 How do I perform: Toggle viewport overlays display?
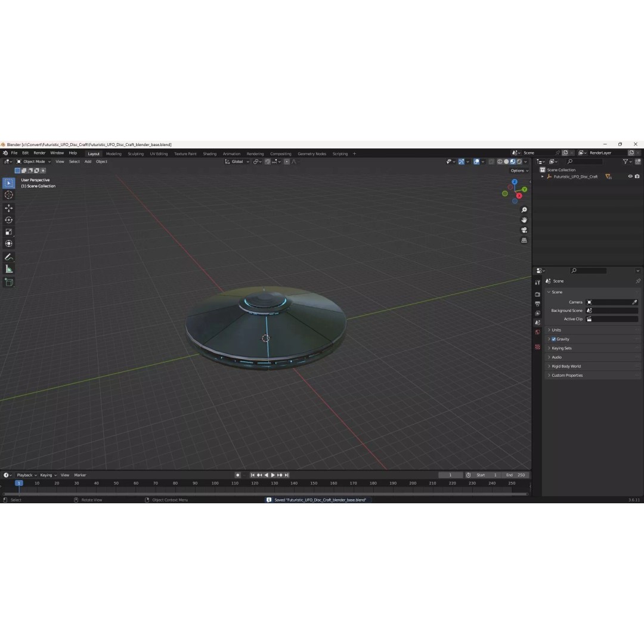click(x=476, y=162)
